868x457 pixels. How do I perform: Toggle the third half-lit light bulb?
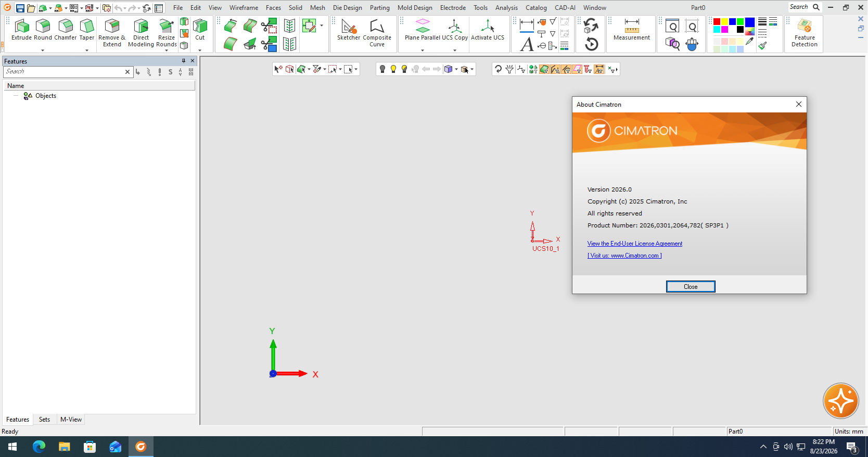point(404,69)
